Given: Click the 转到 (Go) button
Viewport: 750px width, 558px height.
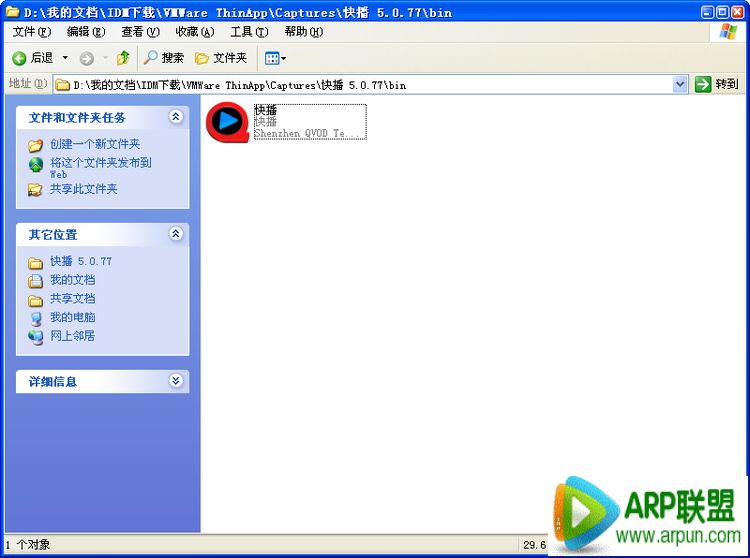Looking at the screenshot, I should [x=717, y=85].
